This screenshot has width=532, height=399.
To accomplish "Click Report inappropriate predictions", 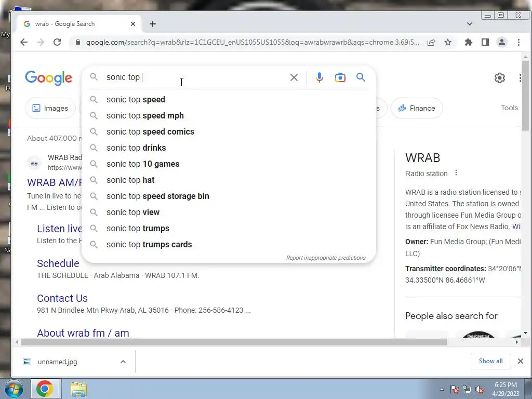I will (326, 258).
